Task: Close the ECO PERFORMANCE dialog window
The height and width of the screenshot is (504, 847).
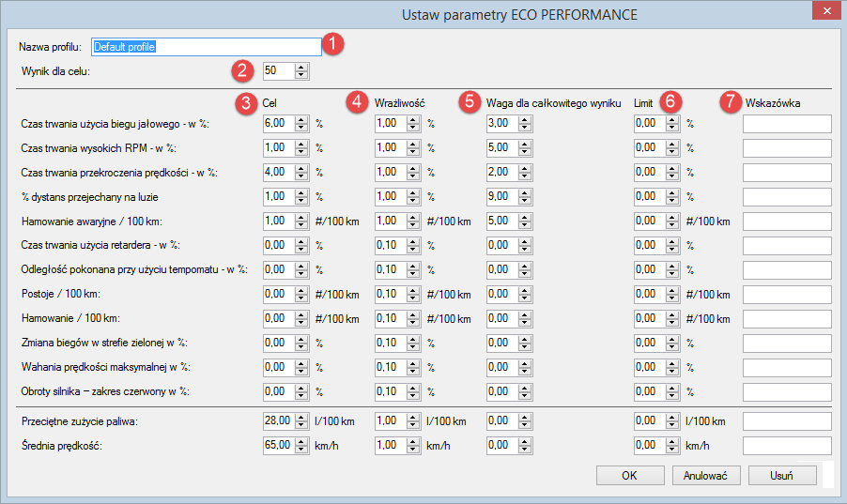Action: point(825,11)
